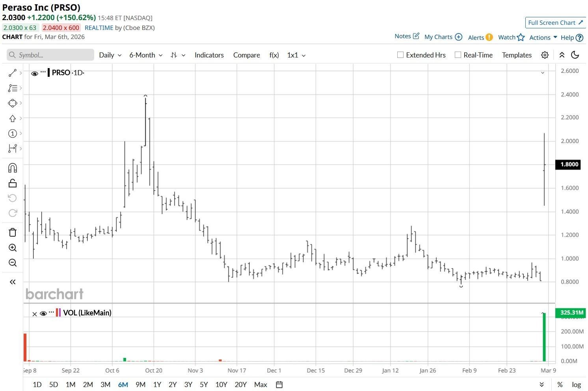Image resolution: width=588 pixels, height=391 pixels.
Task: Click the 325.31M volume label
Action: pyautogui.click(x=570, y=313)
